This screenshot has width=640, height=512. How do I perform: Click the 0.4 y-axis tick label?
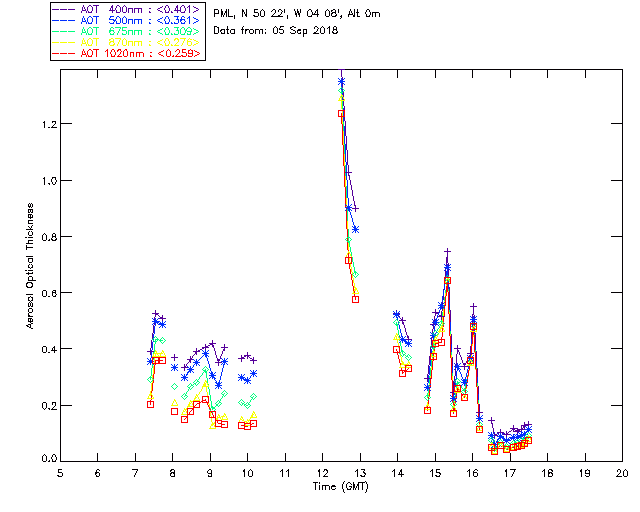pos(49,349)
